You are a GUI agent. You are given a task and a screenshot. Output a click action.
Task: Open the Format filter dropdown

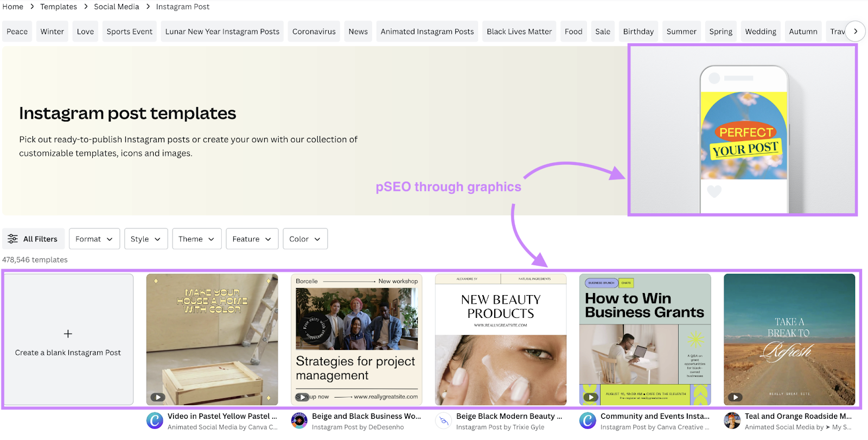click(94, 239)
